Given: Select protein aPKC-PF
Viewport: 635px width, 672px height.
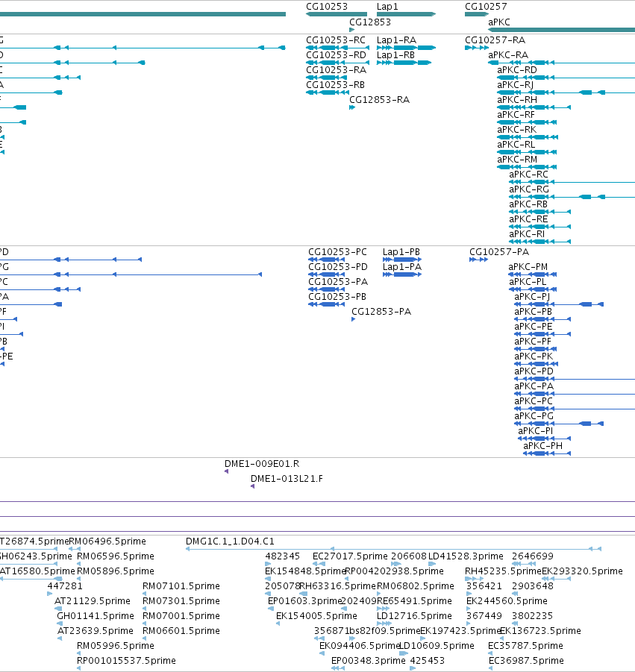Looking at the screenshot, I should pyautogui.click(x=533, y=342).
